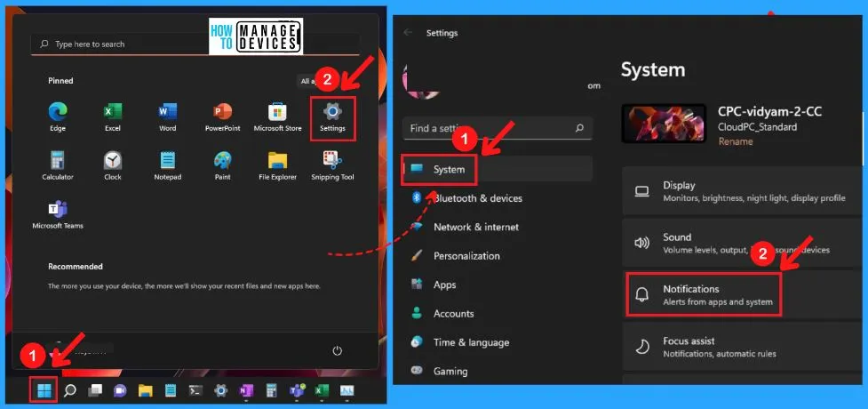This screenshot has width=868, height=409.
Task: Start Snipping Tool from Start menu
Action: click(332, 165)
